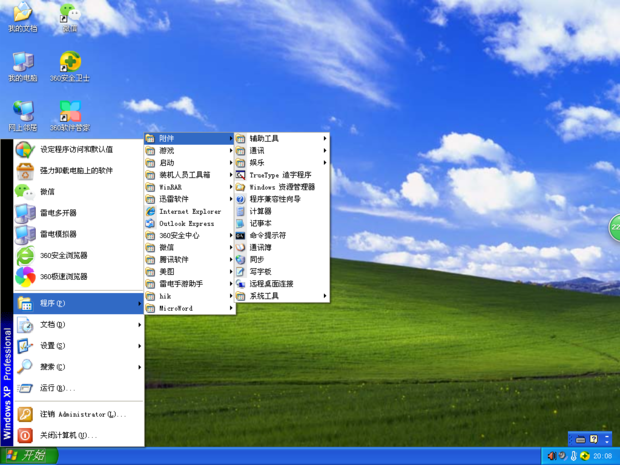Open 写字板 WordPad in accessories
The image size is (620, 465).
(x=282, y=272)
